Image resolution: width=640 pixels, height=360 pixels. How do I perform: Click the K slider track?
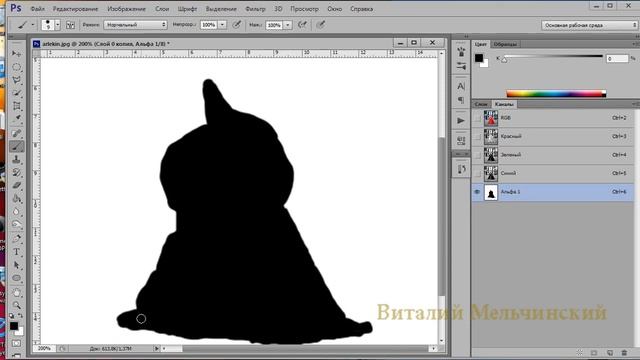click(x=553, y=56)
